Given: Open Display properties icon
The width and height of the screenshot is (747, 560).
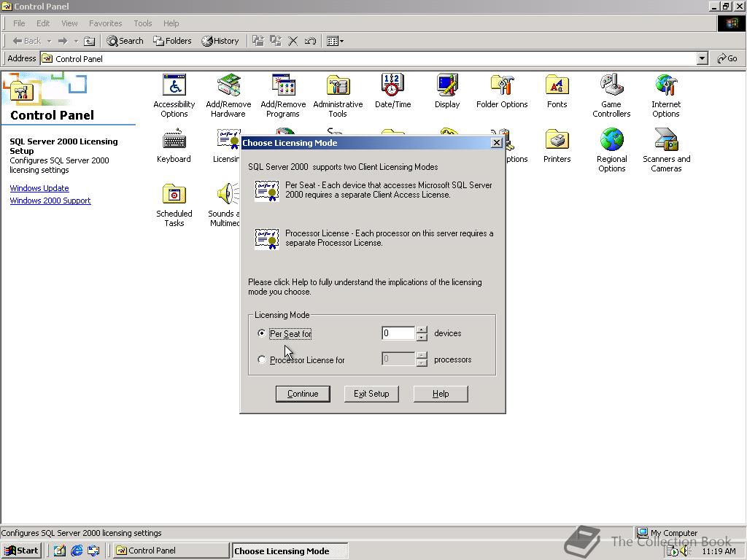Looking at the screenshot, I should [x=447, y=91].
